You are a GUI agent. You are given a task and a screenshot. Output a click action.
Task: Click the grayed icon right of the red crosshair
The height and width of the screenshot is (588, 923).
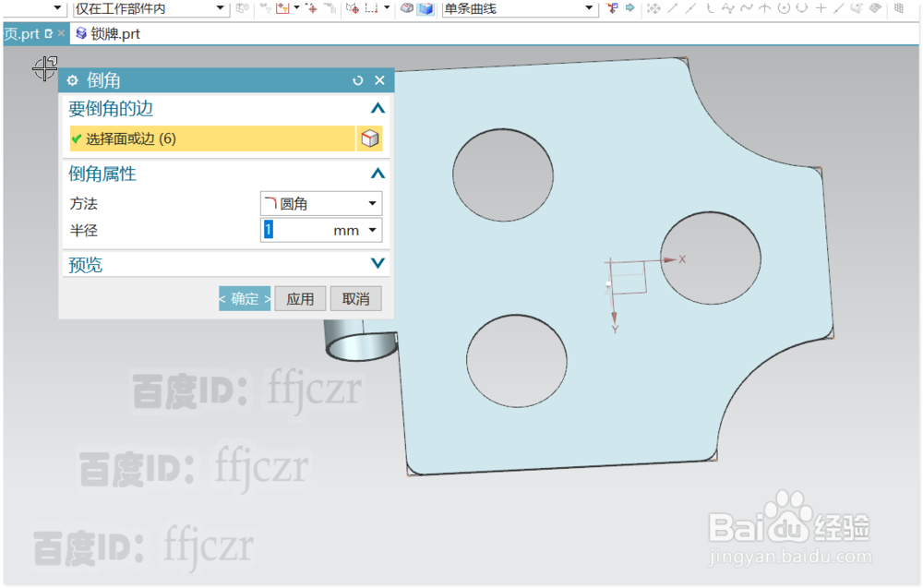point(330,8)
